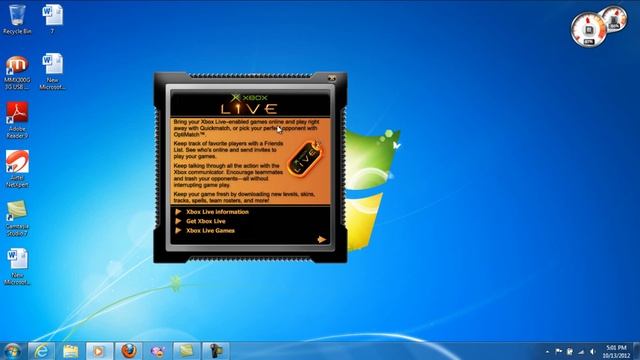Image resolution: width=640 pixels, height=360 pixels.
Task: Select the Airtel NetXpert shortcut
Action: (x=17, y=169)
